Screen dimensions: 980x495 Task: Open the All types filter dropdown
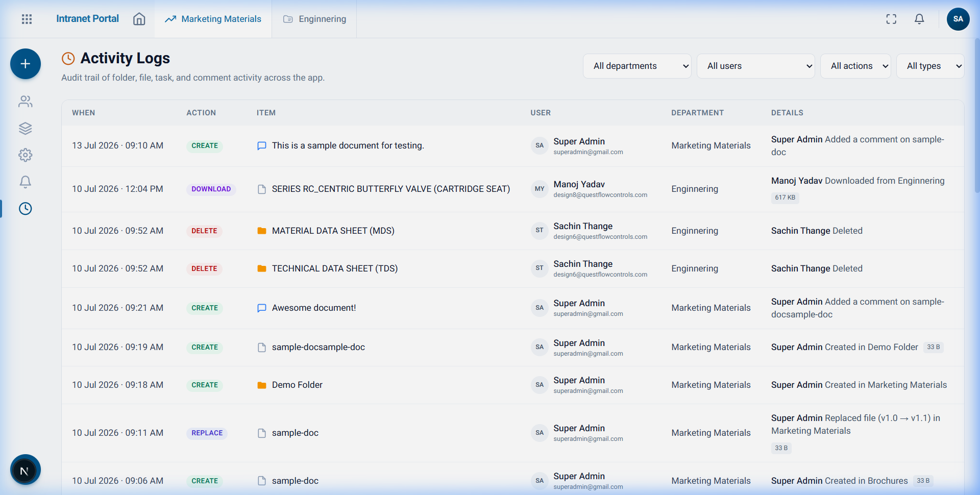click(930, 66)
